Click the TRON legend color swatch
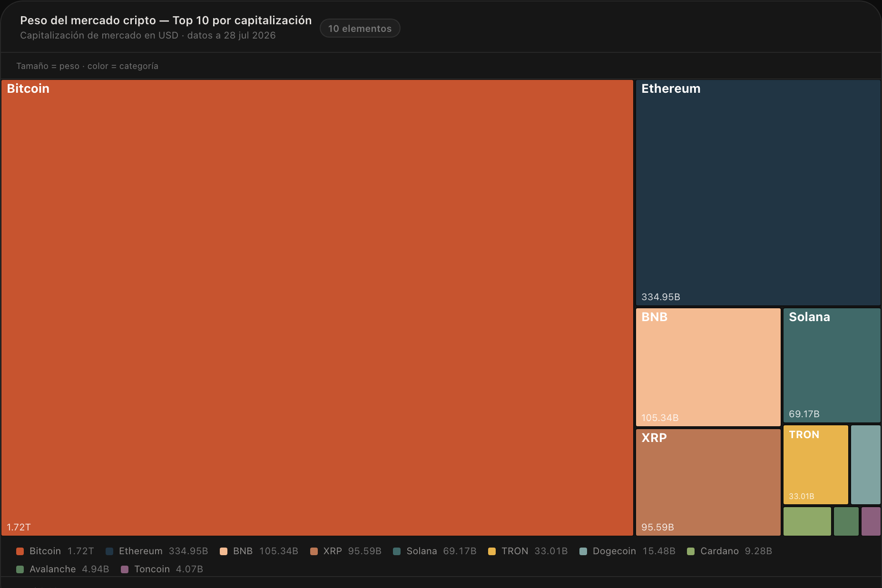 [492, 551]
